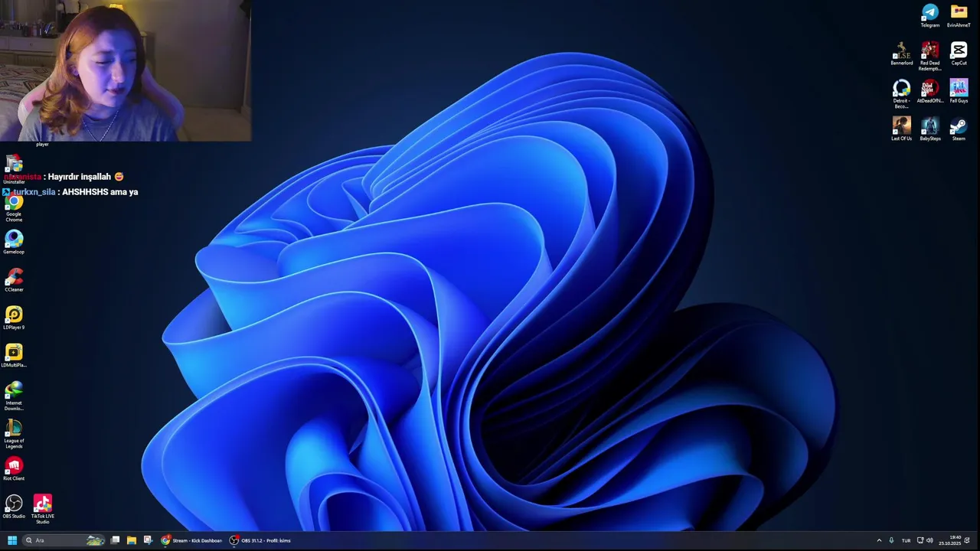Open File Explorer from the taskbar

[x=132, y=540]
